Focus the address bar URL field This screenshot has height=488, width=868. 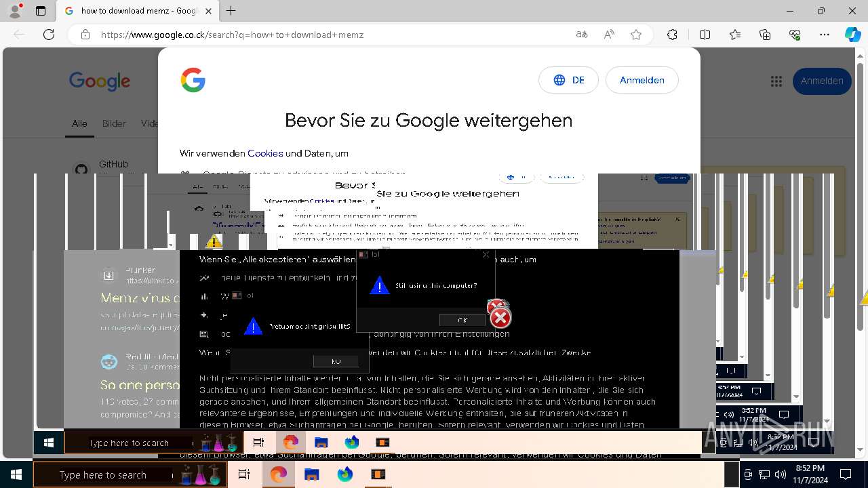(x=332, y=35)
